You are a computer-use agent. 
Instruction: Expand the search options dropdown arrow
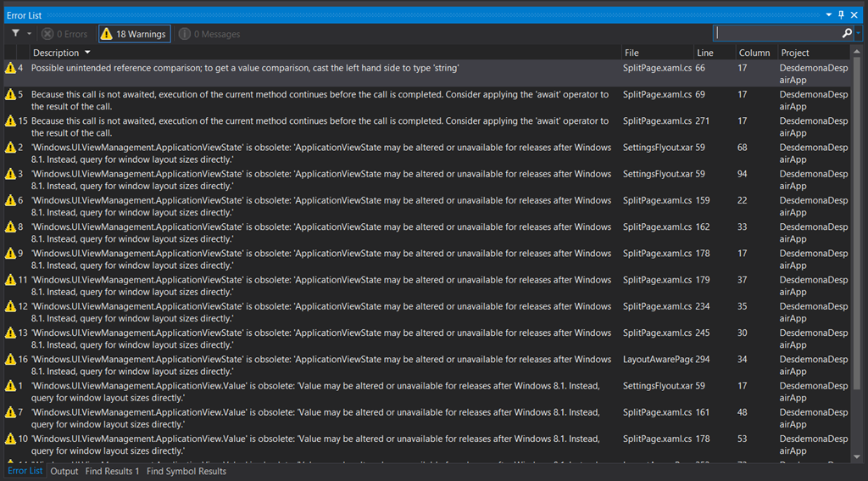858,33
